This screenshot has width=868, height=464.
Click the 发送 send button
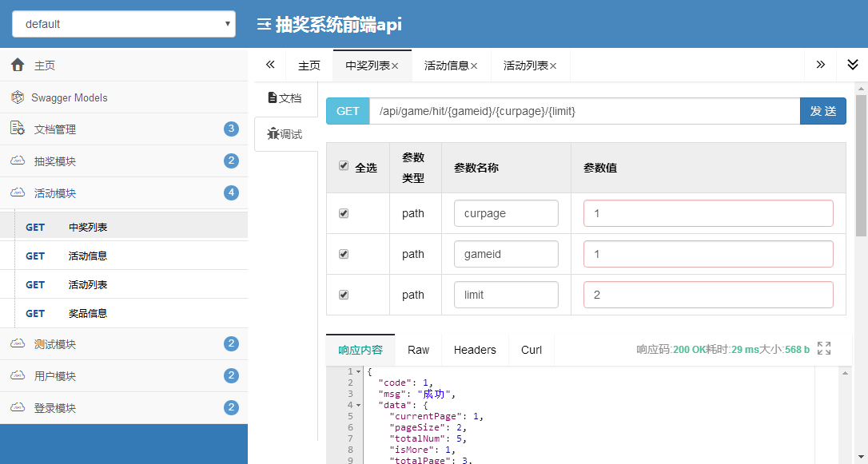click(x=823, y=111)
